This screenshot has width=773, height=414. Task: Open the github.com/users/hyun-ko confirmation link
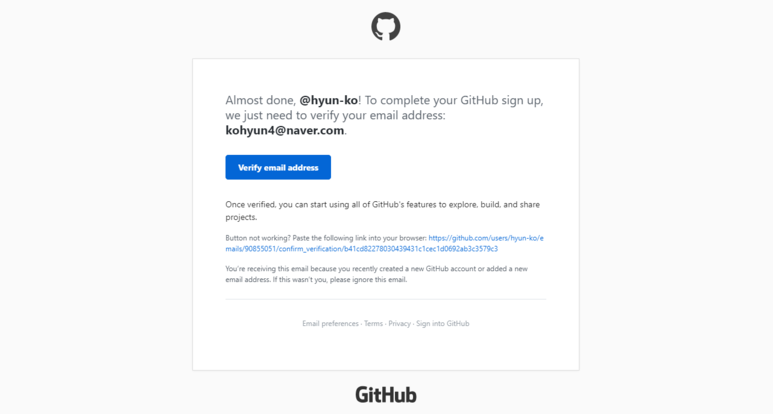(385, 243)
